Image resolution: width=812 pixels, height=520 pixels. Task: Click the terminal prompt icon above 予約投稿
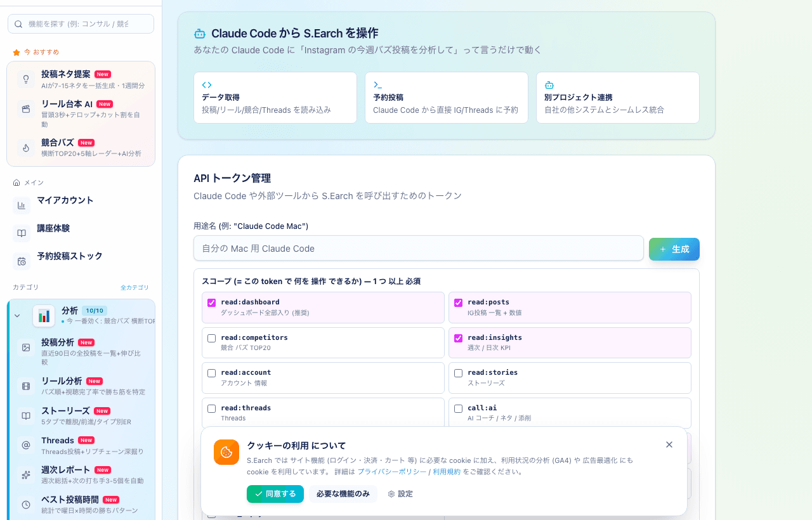[x=377, y=85]
